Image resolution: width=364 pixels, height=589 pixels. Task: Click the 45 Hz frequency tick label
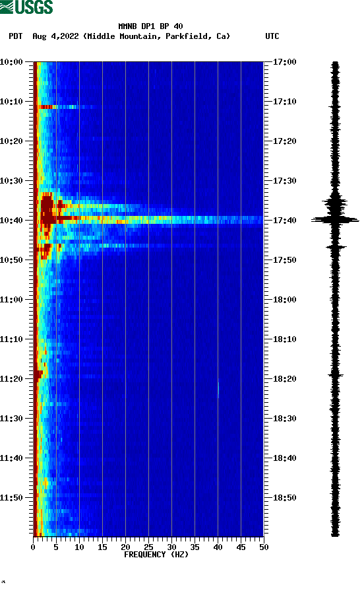(241, 547)
